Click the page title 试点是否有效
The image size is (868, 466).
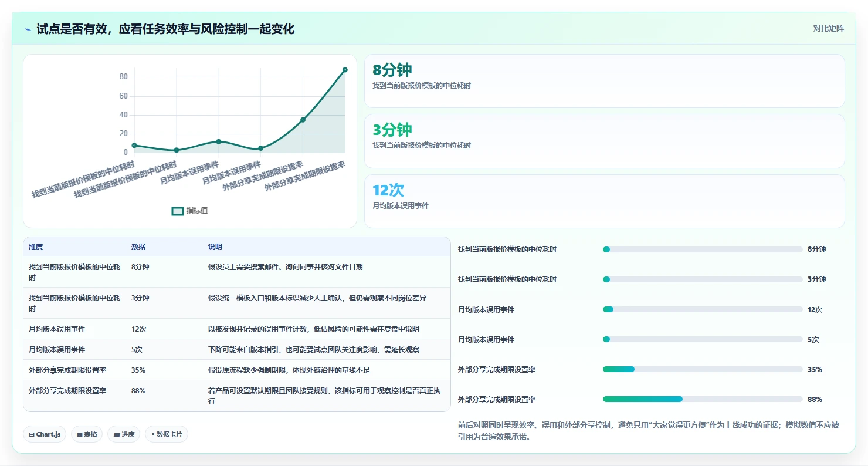tap(165, 29)
